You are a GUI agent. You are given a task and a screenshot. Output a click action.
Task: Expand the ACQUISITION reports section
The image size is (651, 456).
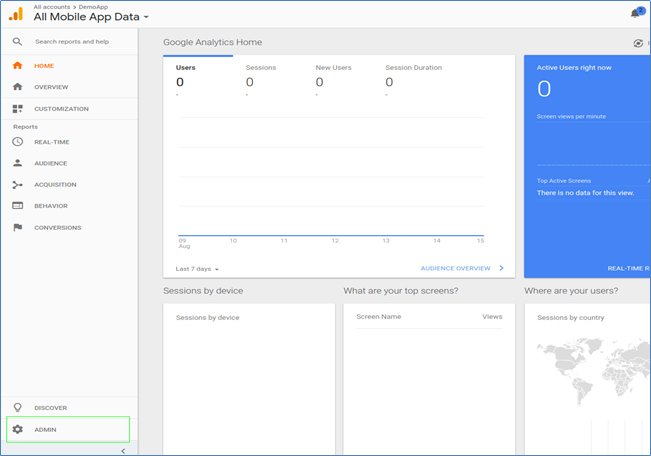[69, 184]
